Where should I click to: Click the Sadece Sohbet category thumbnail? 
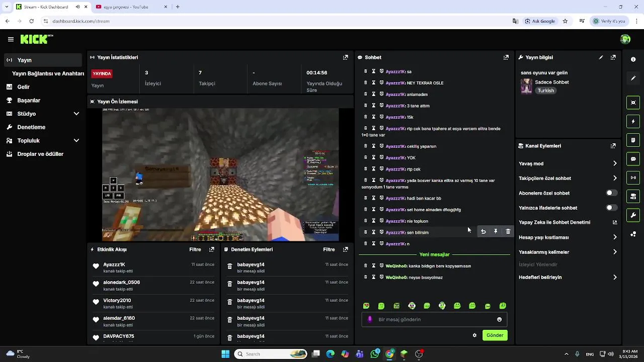pos(526,86)
